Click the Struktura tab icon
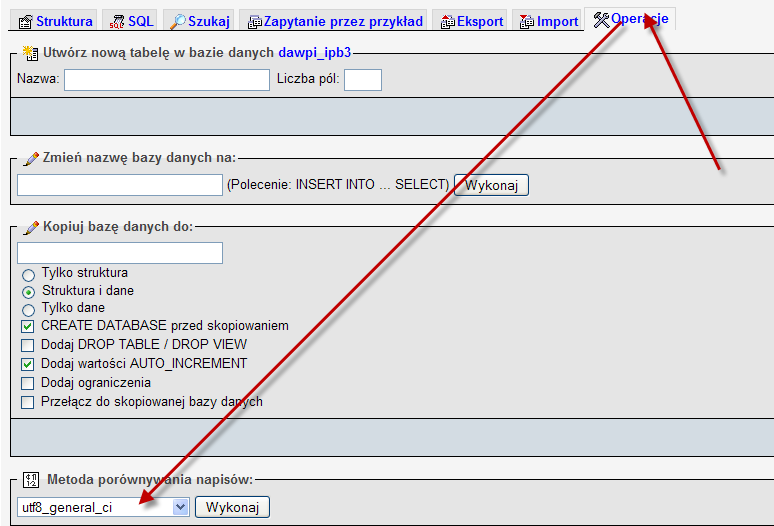Viewport: 774px width, 526px height. pos(26,21)
